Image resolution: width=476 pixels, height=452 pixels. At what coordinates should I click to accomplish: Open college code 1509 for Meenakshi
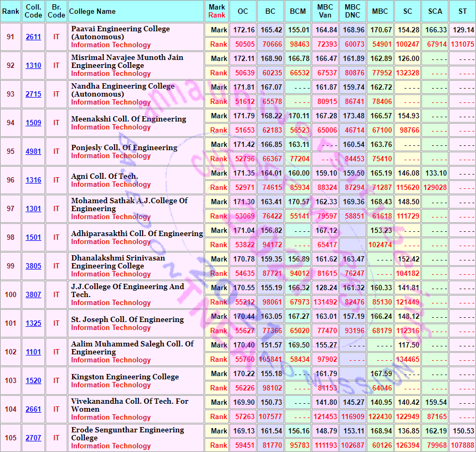(33, 123)
